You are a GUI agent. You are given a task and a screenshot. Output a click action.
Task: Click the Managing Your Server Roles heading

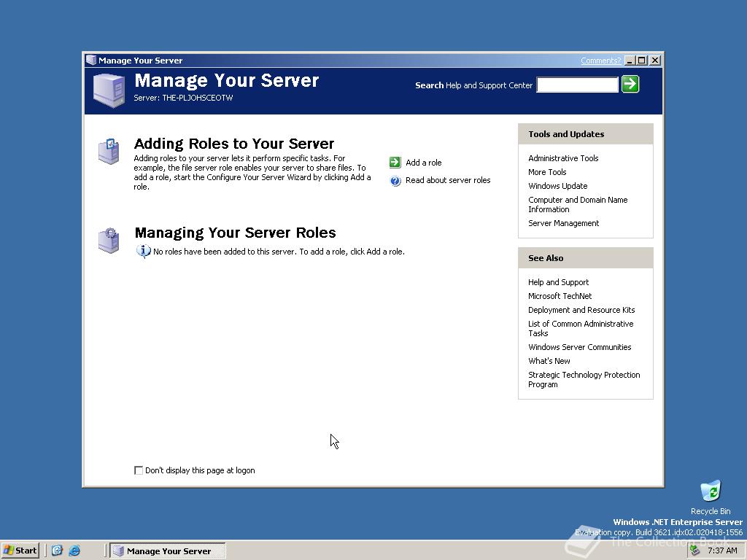pyautogui.click(x=235, y=233)
